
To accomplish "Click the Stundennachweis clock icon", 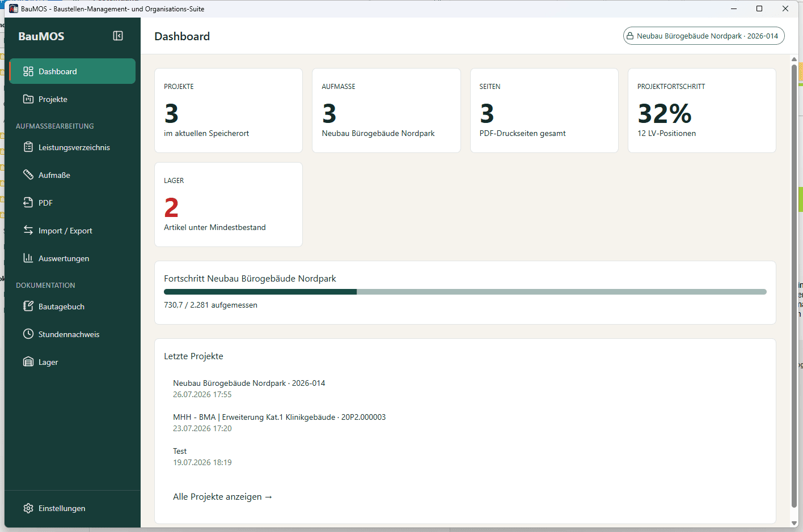I will pyautogui.click(x=28, y=334).
